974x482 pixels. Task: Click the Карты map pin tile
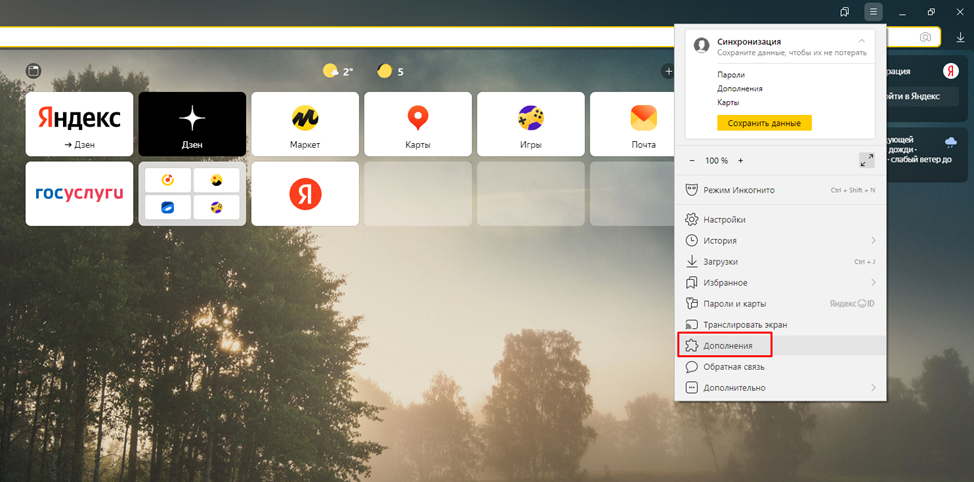(x=418, y=124)
